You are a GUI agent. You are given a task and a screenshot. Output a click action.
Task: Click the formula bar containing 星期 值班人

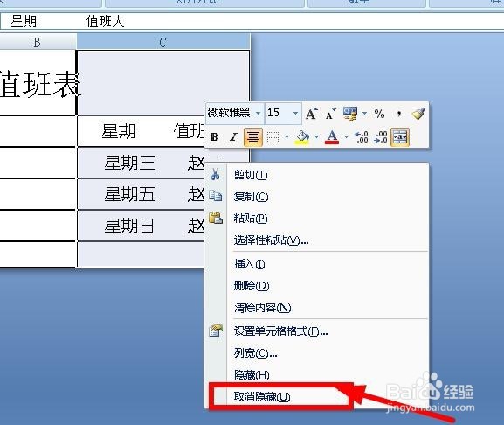click(x=252, y=21)
